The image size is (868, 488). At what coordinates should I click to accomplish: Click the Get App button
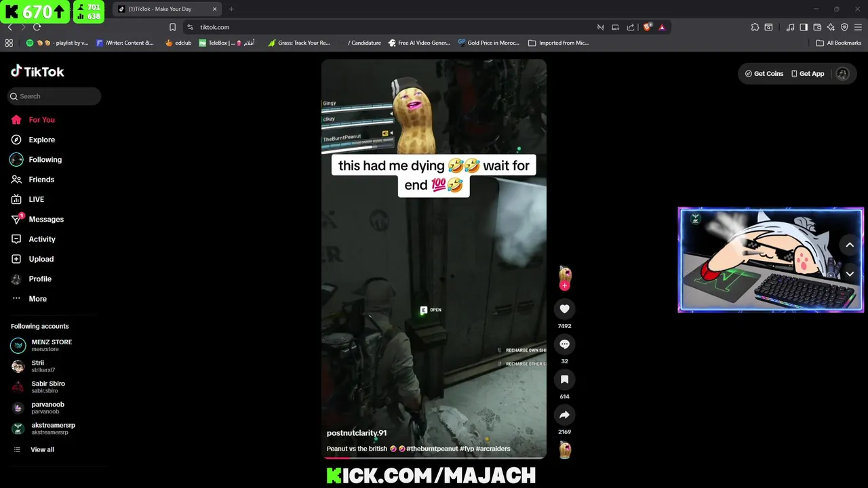(x=808, y=74)
